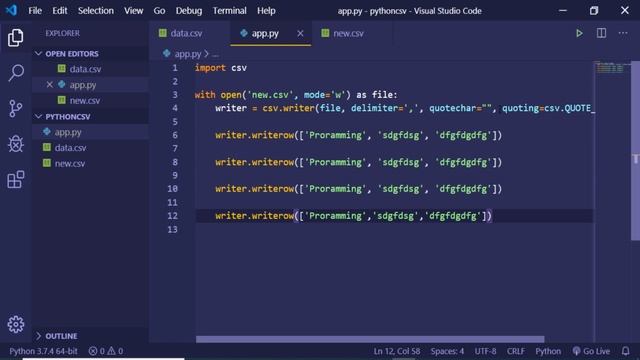
Task: Start Go Live server
Action: 591,351
